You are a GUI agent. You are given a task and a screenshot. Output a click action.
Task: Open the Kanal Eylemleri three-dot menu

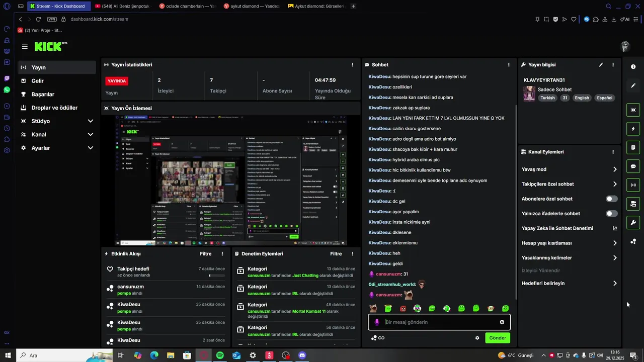[613, 152]
